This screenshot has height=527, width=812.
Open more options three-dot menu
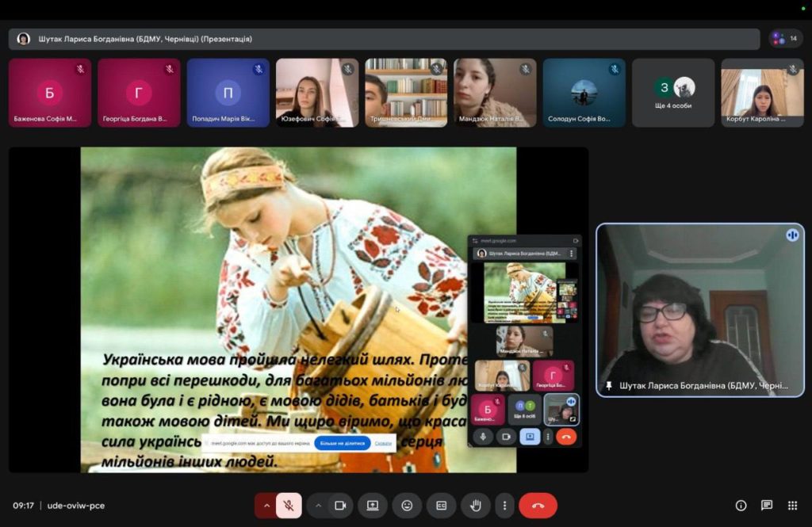(x=504, y=506)
